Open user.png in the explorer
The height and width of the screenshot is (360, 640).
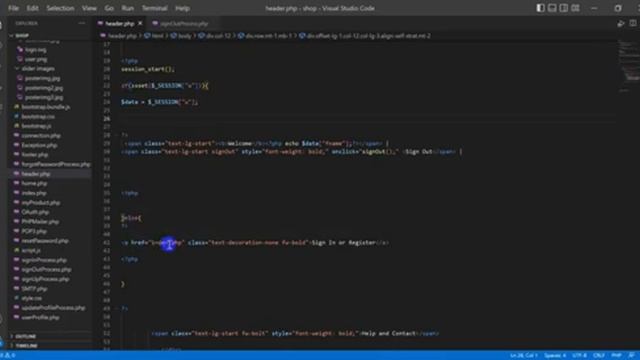(x=36, y=59)
